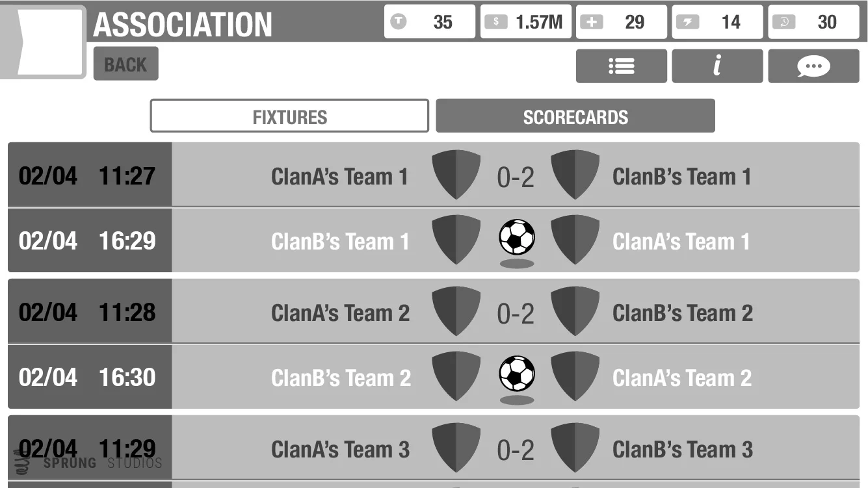Click the token counter showing 35
This screenshot has width=868, height=488.
point(429,22)
